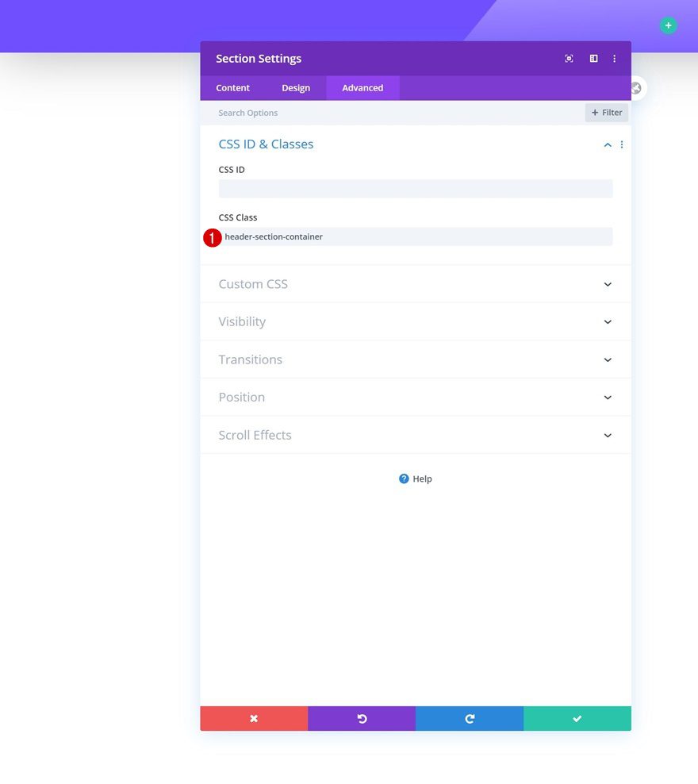Click the blue redo arrow button
The width and height of the screenshot is (698, 784).
470,718
